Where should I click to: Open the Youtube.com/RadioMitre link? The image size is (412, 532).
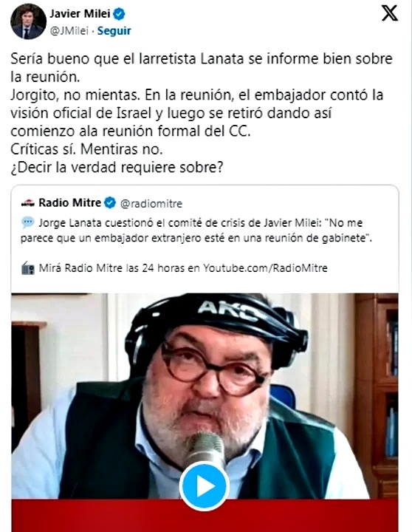(x=265, y=268)
